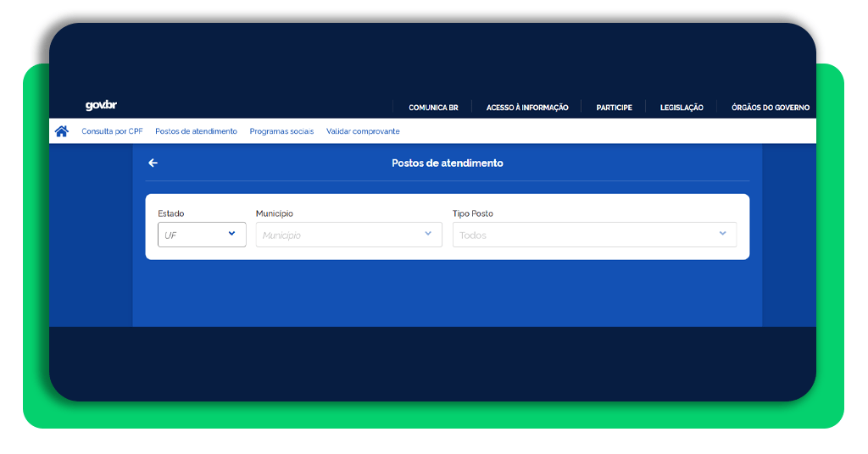The width and height of the screenshot is (868, 454).
Task: Click the Tipo Posto field label
Action: coord(473,214)
